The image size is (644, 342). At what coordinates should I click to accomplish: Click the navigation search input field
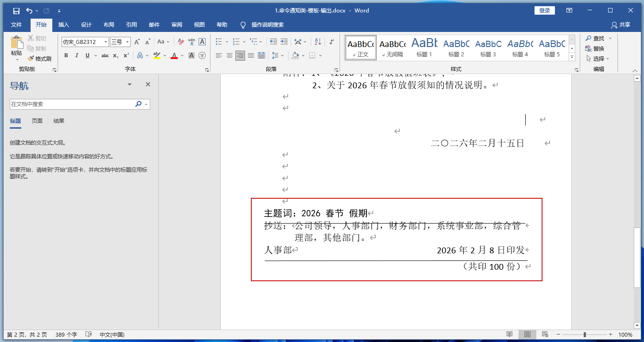(71, 104)
